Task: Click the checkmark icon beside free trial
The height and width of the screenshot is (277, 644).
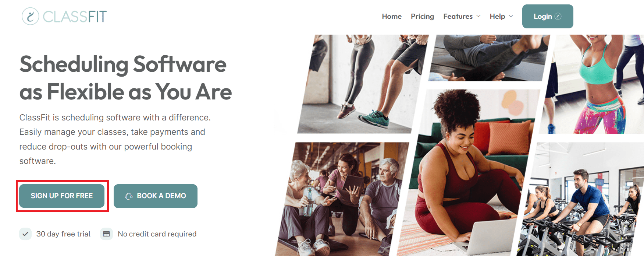Action: point(25,234)
